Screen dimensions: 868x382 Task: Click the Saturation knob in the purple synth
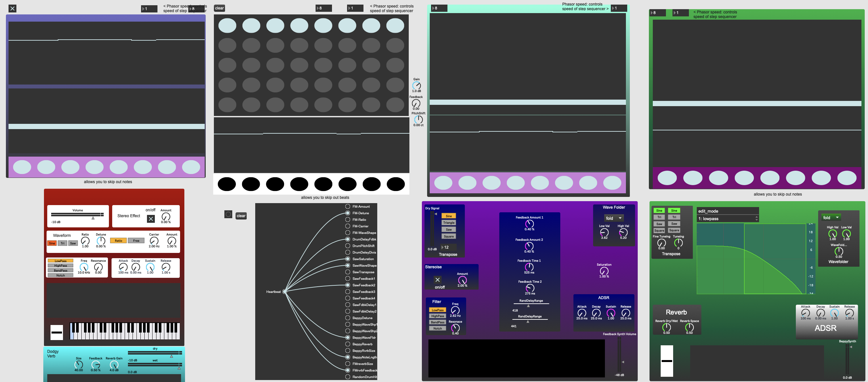(604, 271)
